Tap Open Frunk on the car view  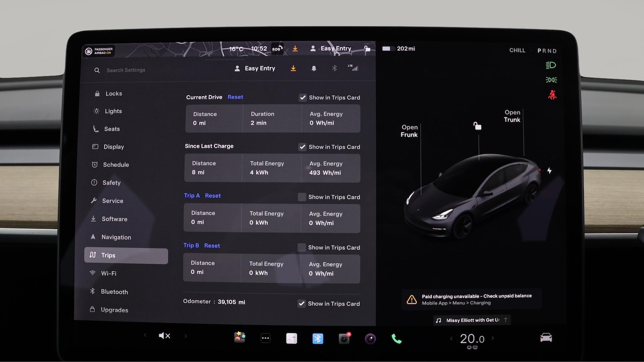[x=409, y=131]
